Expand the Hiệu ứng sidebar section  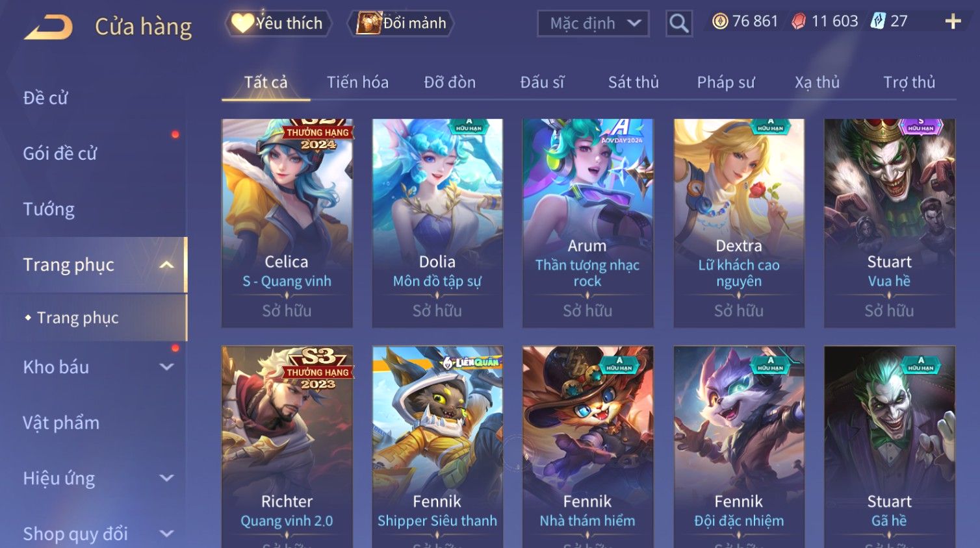click(167, 479)
